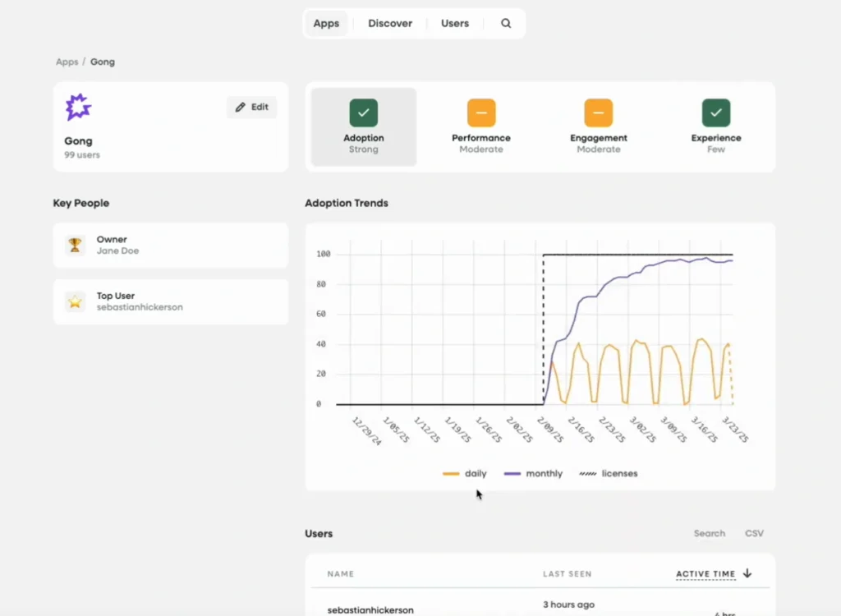This screenshot has height=616, width=841.
Task: Select the Adoption Strong card
Action: [364, 127]
